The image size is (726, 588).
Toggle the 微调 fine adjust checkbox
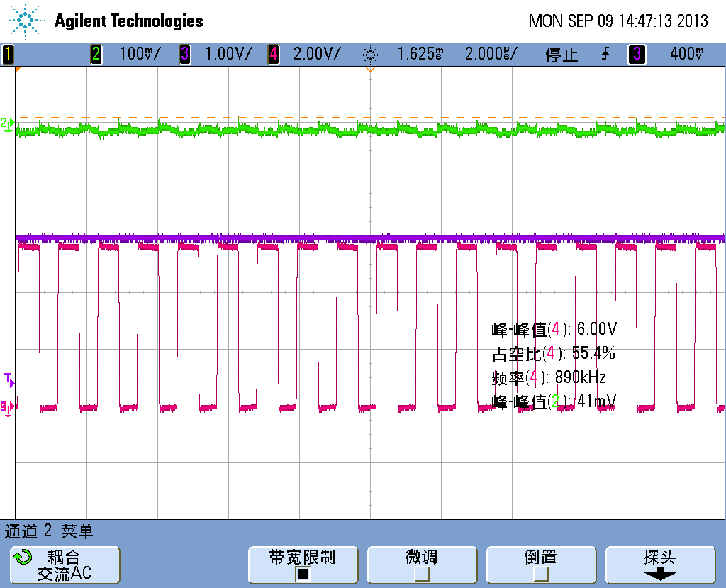(422, 574)
